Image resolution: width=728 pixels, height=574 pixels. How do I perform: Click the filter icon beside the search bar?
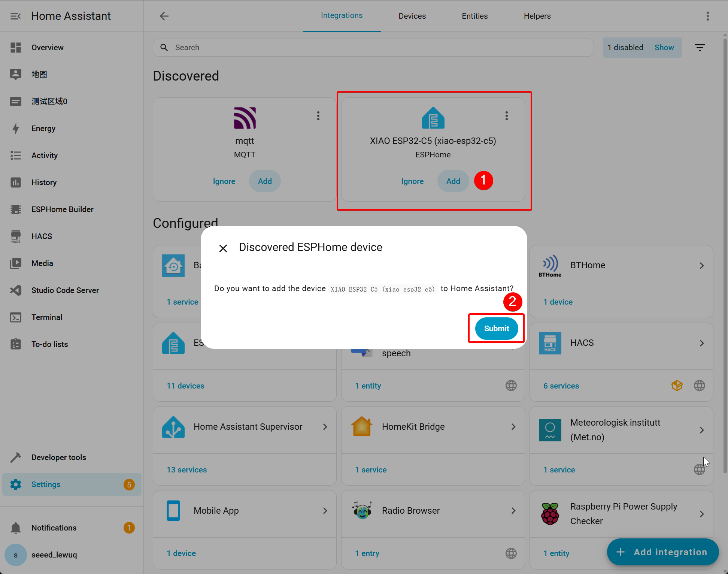pyautogui.click(x=700, y=48)
